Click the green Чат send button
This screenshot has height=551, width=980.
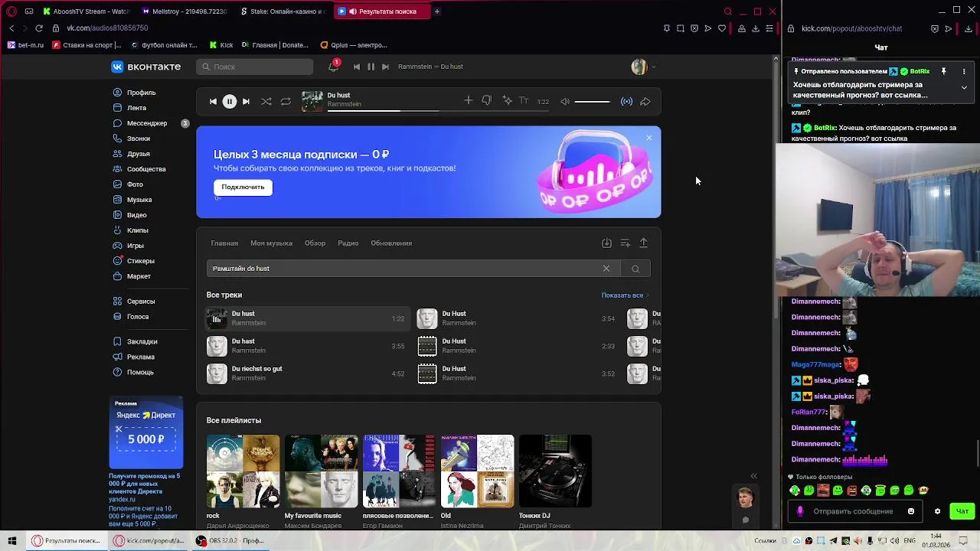click(x=962, y=511)
